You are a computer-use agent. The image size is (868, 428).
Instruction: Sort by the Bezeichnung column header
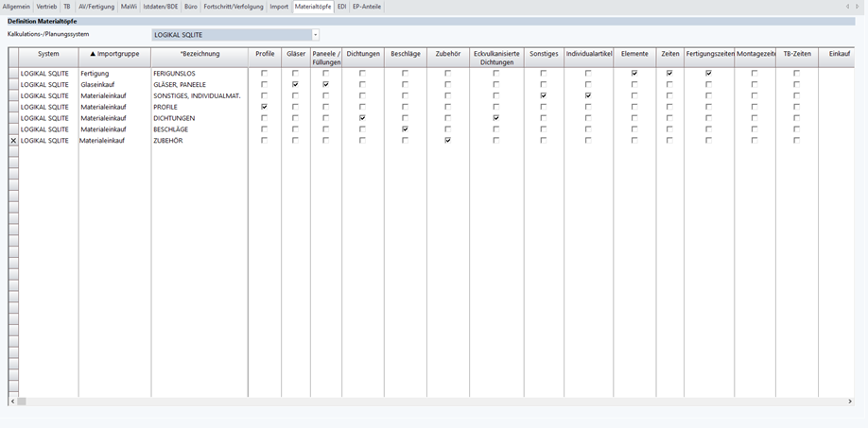200,55
